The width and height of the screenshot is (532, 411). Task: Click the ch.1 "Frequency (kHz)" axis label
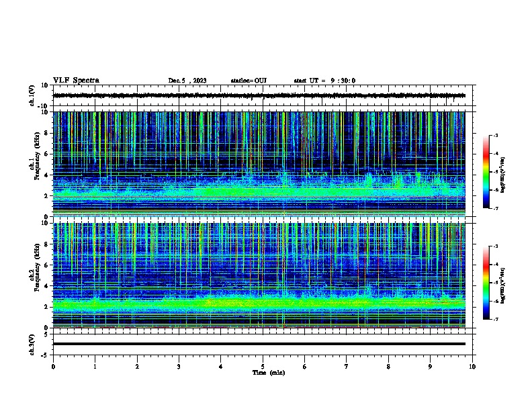click(x=37, y=156)
